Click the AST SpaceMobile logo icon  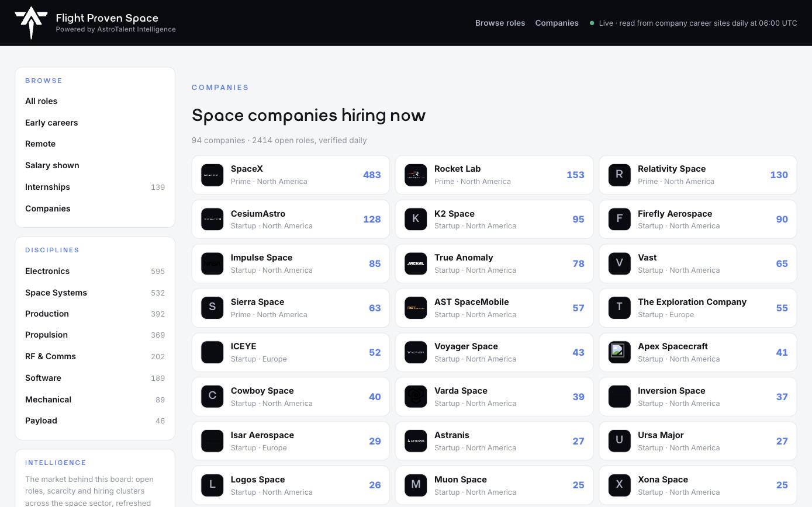pyautogui.click(x=416, y=308)
